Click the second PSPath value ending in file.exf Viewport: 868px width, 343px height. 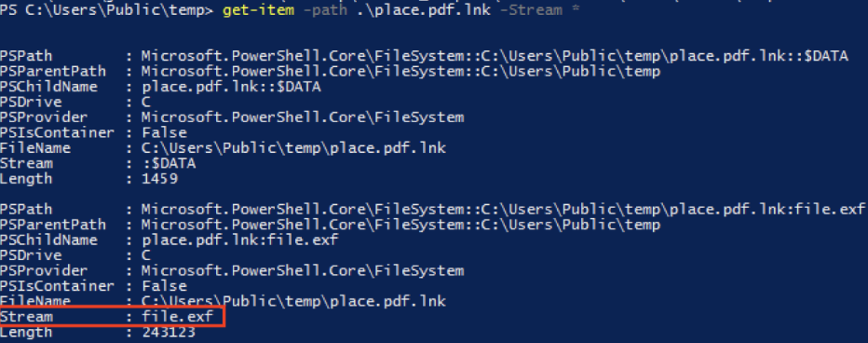click(x=503, y=209)
